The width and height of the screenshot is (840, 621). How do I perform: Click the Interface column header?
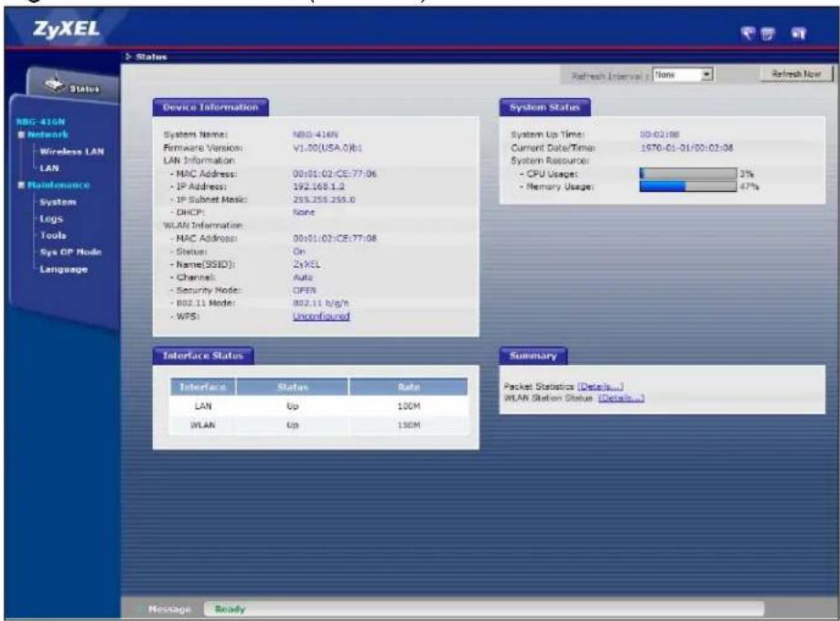pos(203,387)
